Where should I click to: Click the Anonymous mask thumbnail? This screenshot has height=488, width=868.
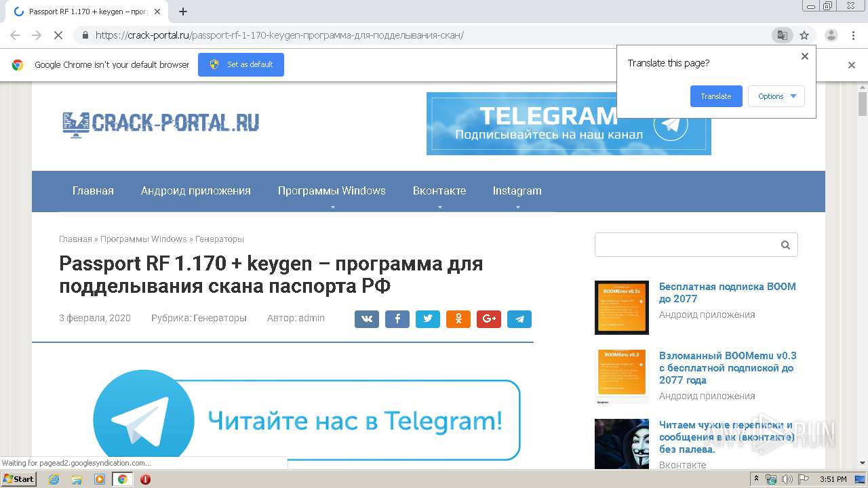click(x=622, y=444)
